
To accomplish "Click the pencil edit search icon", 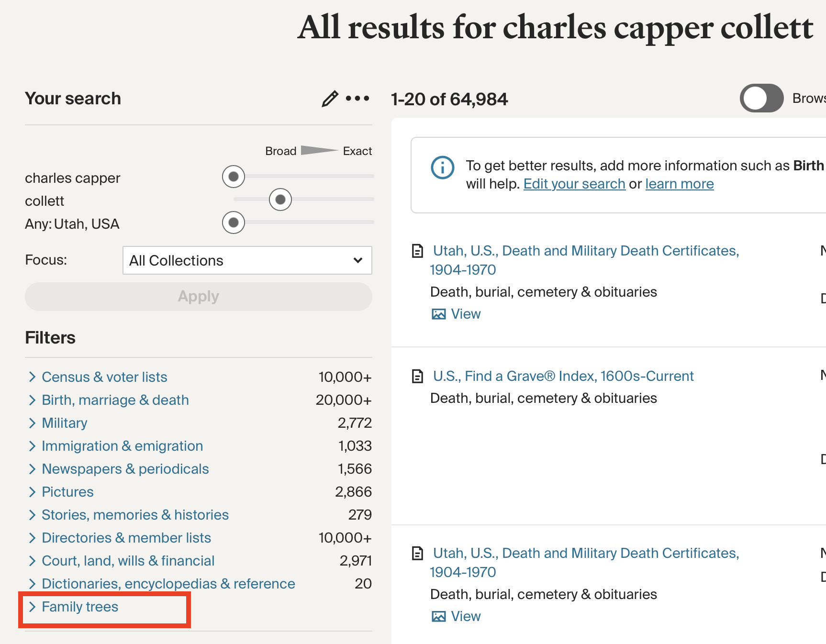I will coord(330,99).
